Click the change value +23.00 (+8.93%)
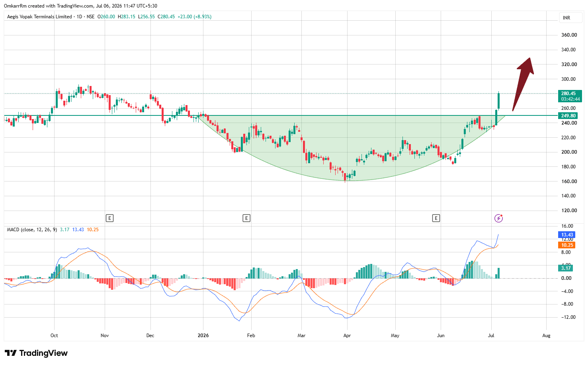The height and width of the screenshot is (365, 588). pyautogui.click(x=195, y=17)
